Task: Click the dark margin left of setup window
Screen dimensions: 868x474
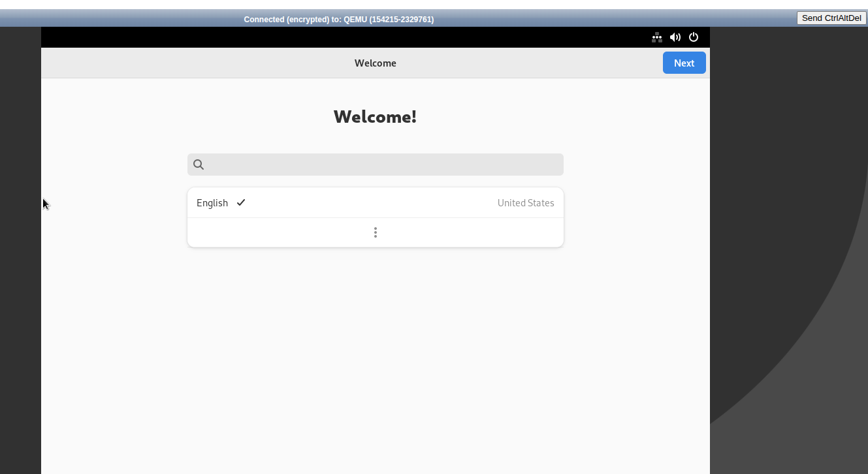Action: (x=20, y=294)
